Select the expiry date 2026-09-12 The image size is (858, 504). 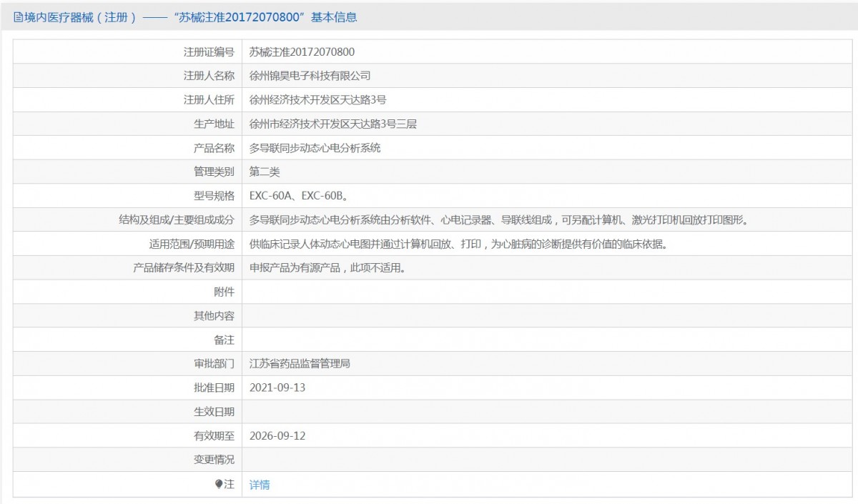click(x=277, y=435)
